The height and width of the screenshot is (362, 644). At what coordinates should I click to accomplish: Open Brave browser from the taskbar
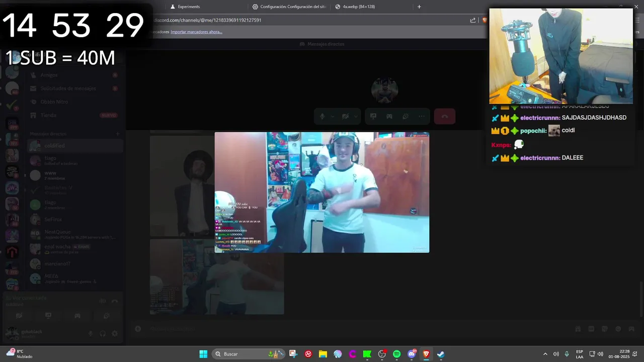tap(426, 354)
